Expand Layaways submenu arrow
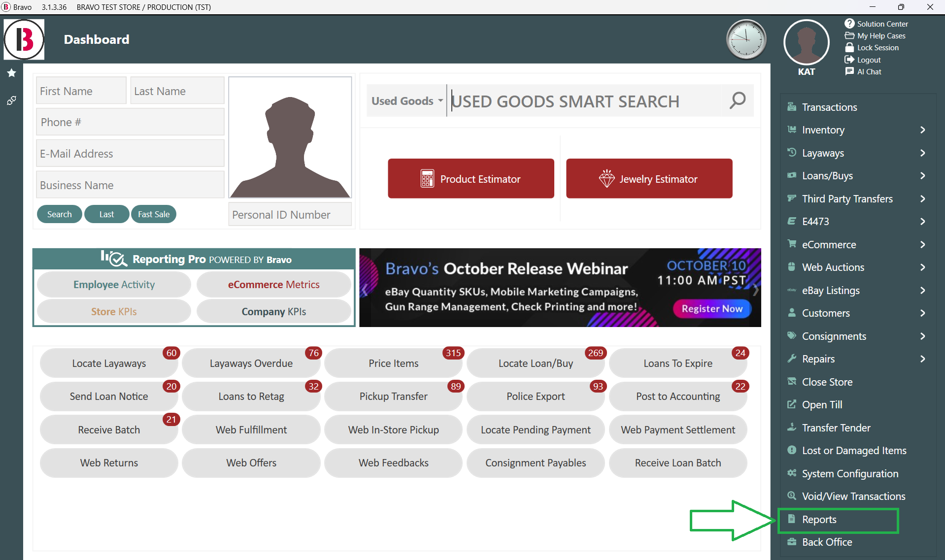This screenshot has height=560, width=945. tap(922, 153)
